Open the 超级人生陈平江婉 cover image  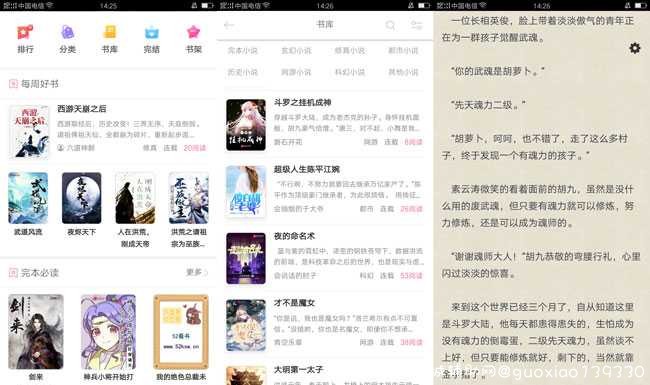point(246,191)
